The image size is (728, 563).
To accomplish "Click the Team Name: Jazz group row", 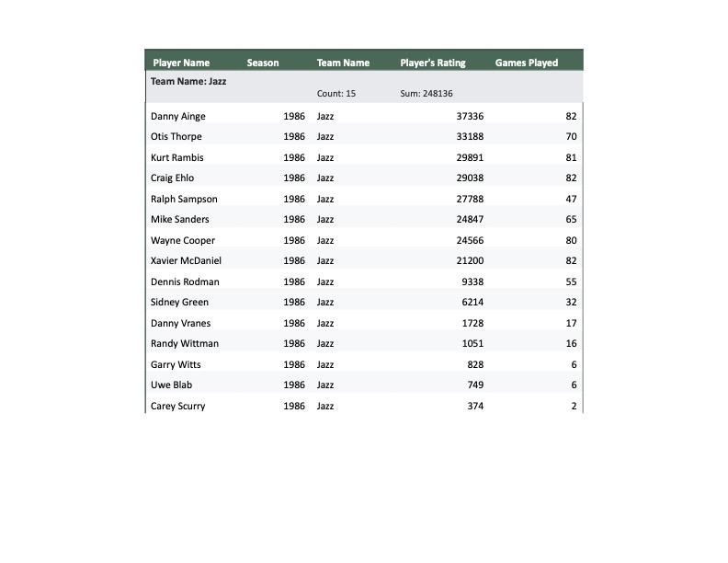I will pyautogui.click(x=189, y=81).
